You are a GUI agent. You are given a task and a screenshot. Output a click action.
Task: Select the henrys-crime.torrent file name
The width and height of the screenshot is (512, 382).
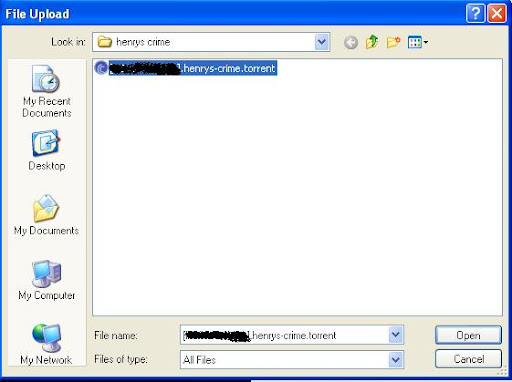[193, 68]
